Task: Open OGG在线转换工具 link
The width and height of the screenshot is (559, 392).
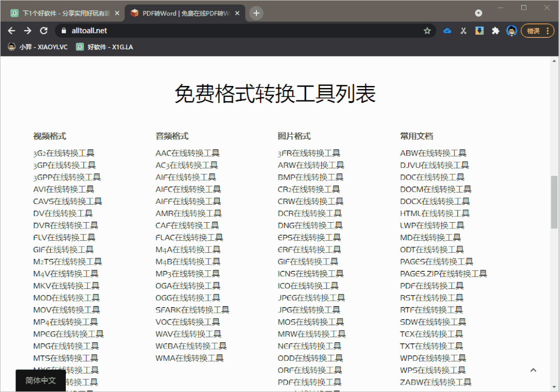Action: (188, 298)
